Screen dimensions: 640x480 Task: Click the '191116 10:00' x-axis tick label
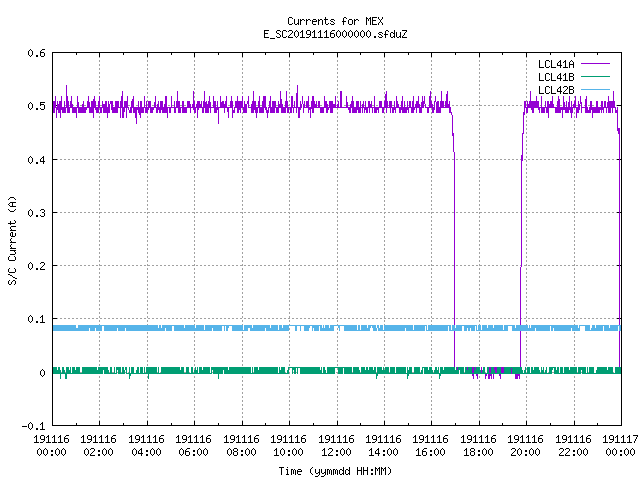coord(288,446)
